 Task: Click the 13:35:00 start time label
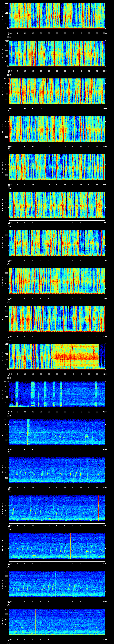coord(9,184)
